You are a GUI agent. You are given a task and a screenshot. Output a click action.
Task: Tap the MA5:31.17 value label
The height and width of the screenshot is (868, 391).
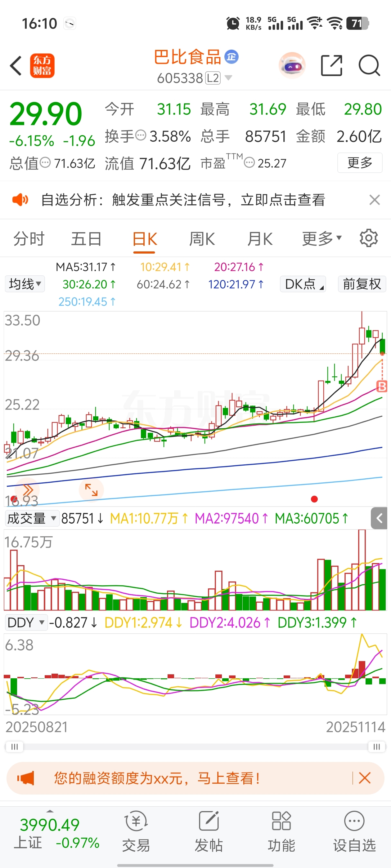(x=86, y=267)
